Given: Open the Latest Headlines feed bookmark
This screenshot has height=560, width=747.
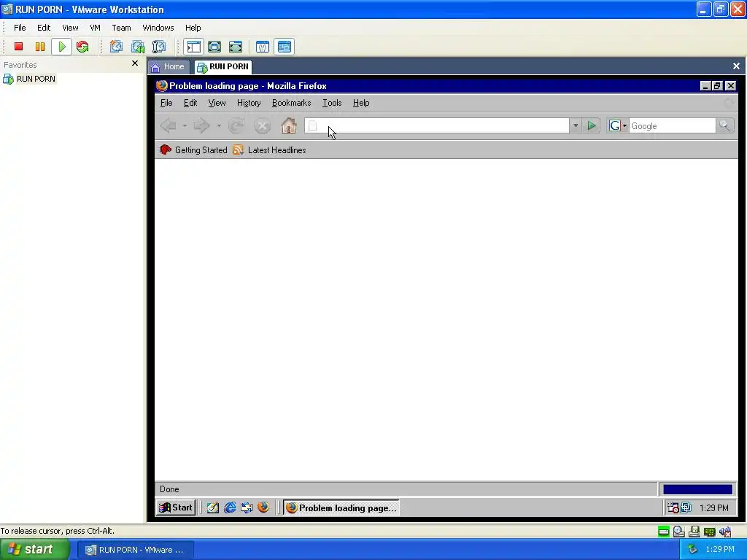Looking at the screenshot, I should [x=269, y=150].
